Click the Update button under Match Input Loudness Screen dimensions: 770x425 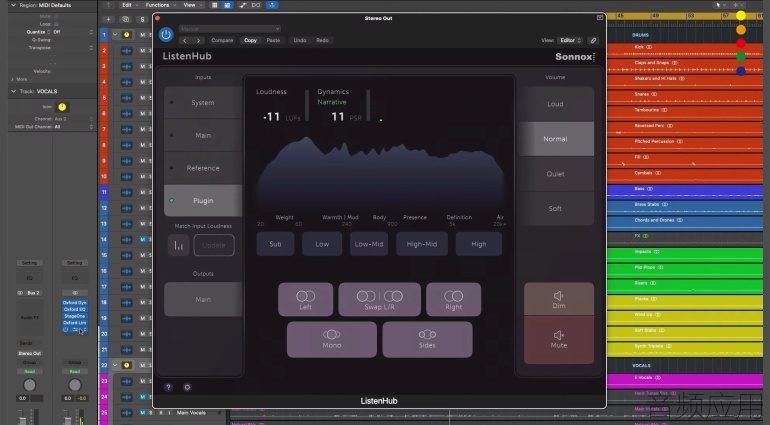[214, 245]
